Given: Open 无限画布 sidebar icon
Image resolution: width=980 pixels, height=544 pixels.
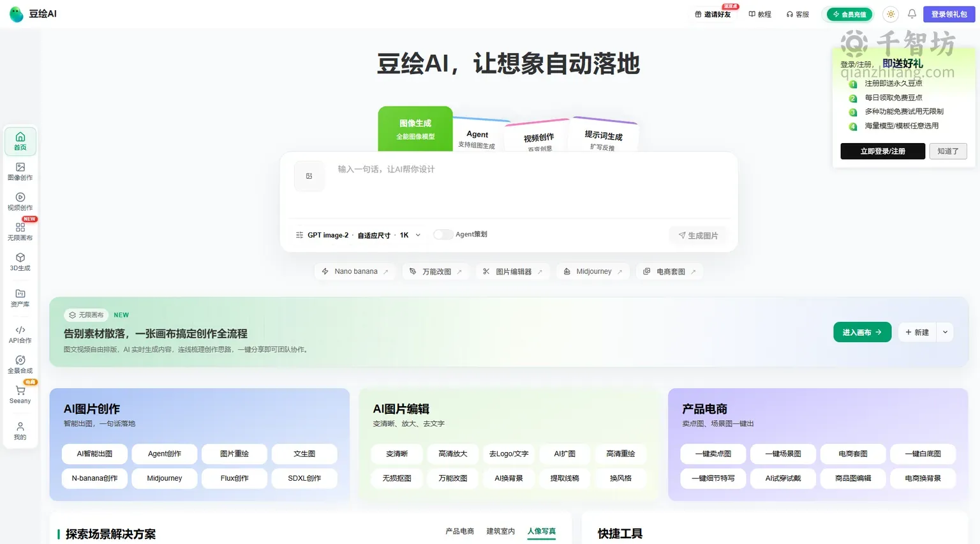Looking at the screenshot, I should (20, 231).
